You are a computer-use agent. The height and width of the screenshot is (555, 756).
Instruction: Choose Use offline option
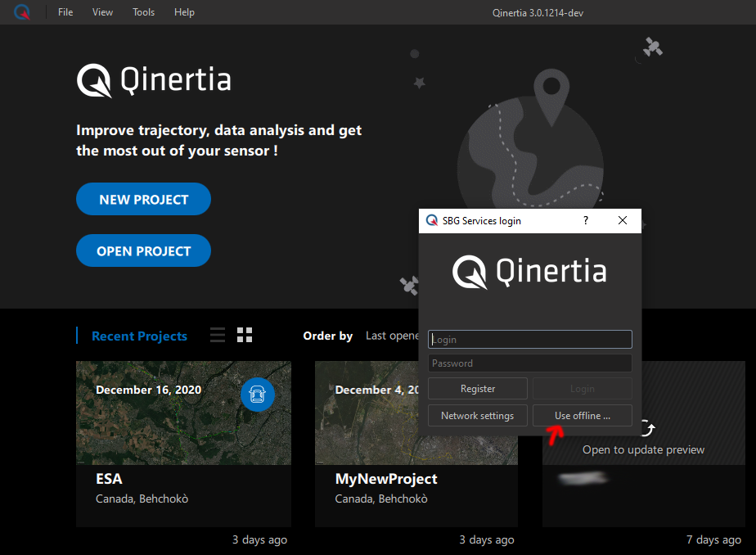coord(583,416)
